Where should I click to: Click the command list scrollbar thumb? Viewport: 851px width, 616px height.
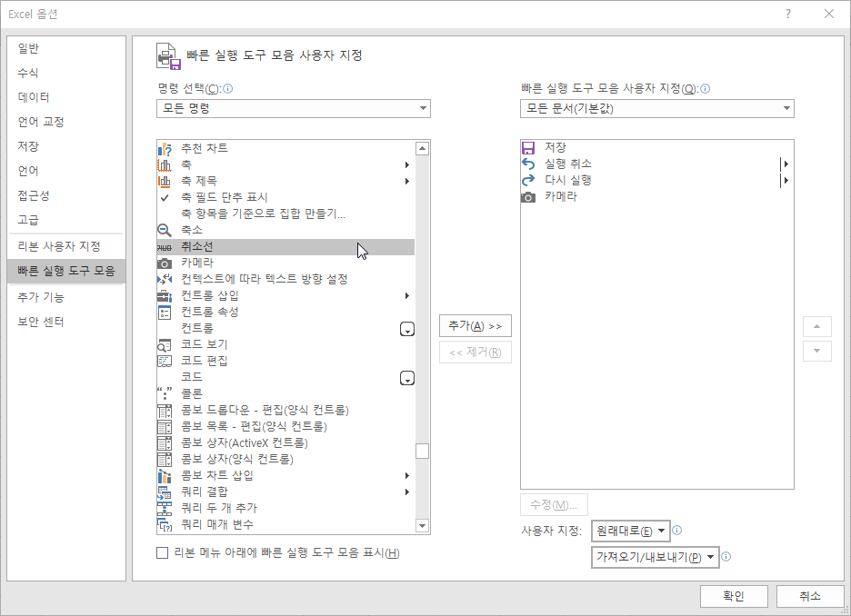pos(422,452)
